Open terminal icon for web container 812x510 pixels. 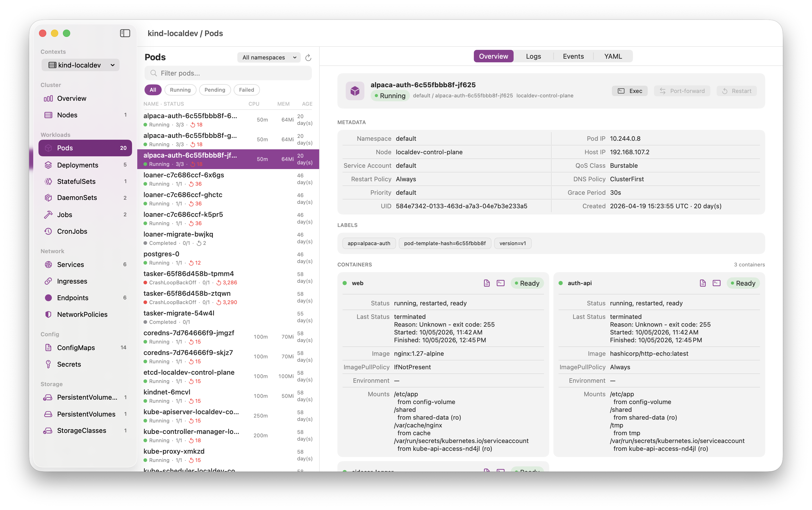pos(500,283)
